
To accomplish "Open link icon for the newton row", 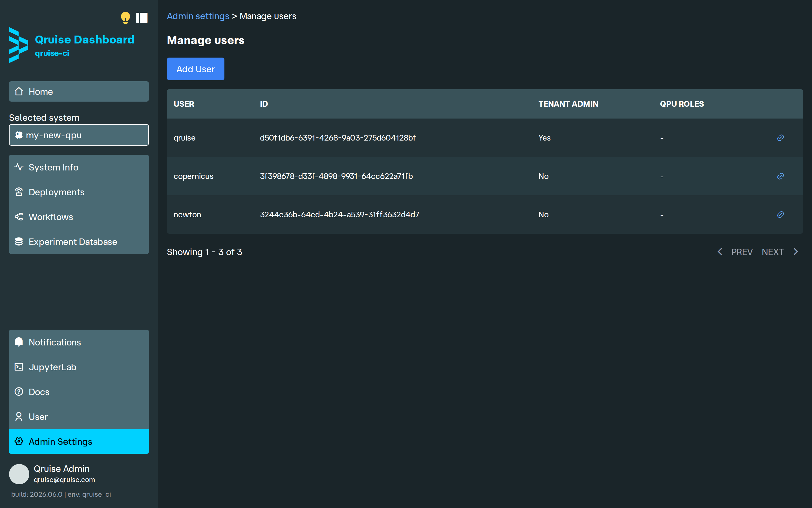I will (780, 214).
